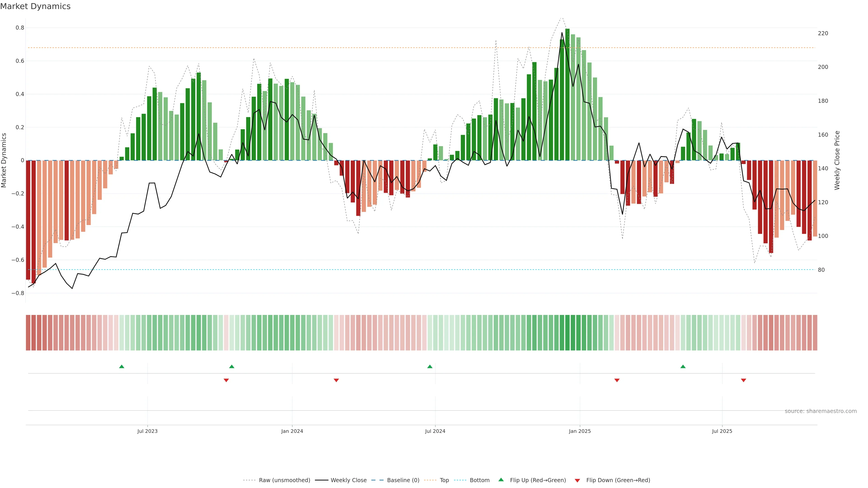Viewport: 868px width, 488px height.
Task: Click the red flip-down triangle after Jul 2025
Action: click(743, 380)
